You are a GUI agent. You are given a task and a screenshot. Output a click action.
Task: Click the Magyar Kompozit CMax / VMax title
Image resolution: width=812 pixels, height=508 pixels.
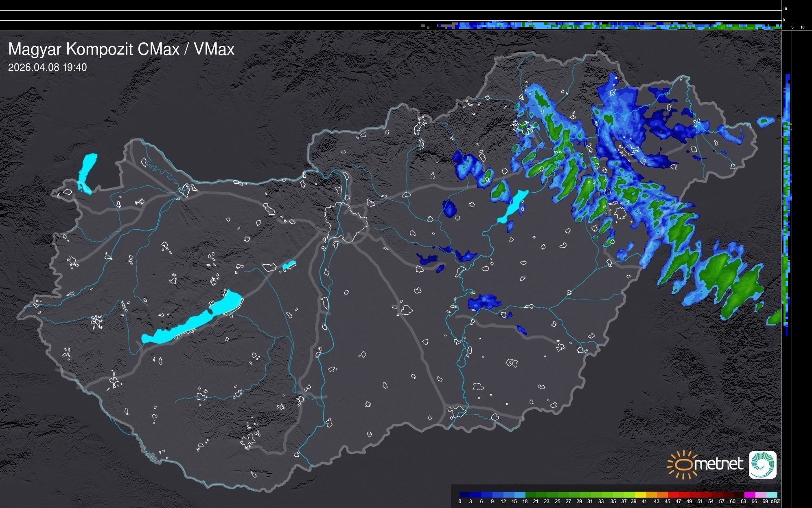coord(121,49)
